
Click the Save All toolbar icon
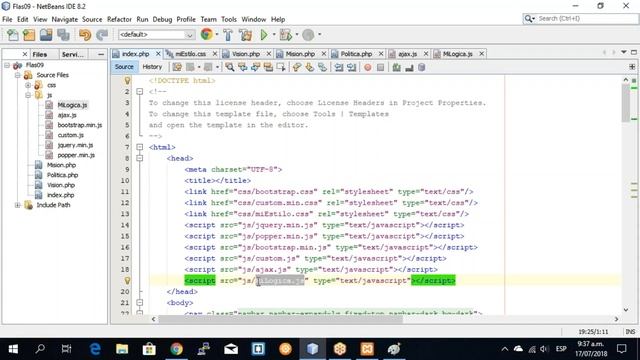[x=63, y=35]
